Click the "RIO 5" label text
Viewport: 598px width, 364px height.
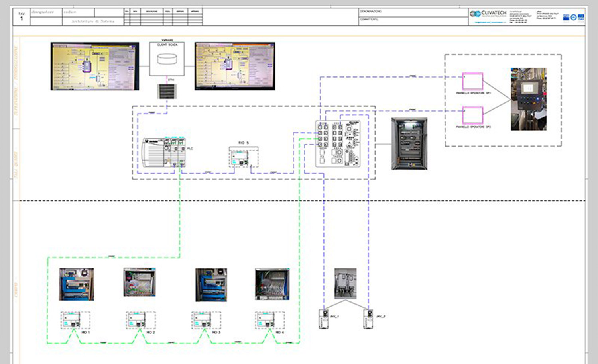click(244, 143)
